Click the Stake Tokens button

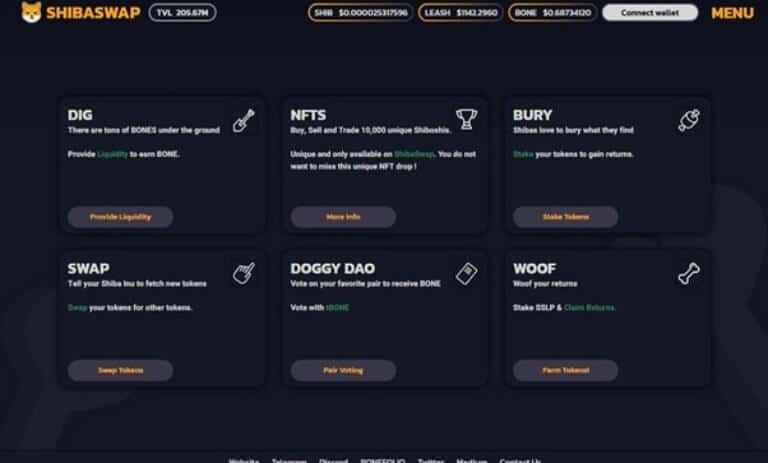coord(566,217)
